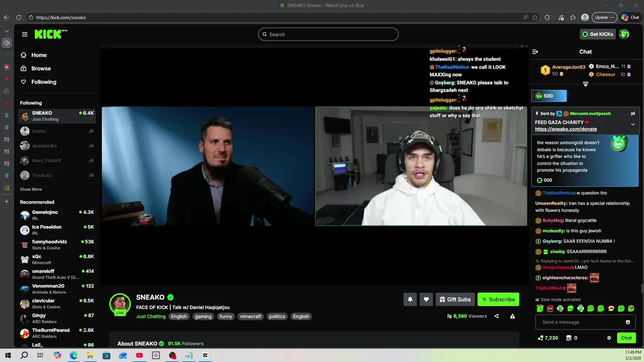
Task: Open recommended channel Ice Poseidon
Action: [57, 230]
